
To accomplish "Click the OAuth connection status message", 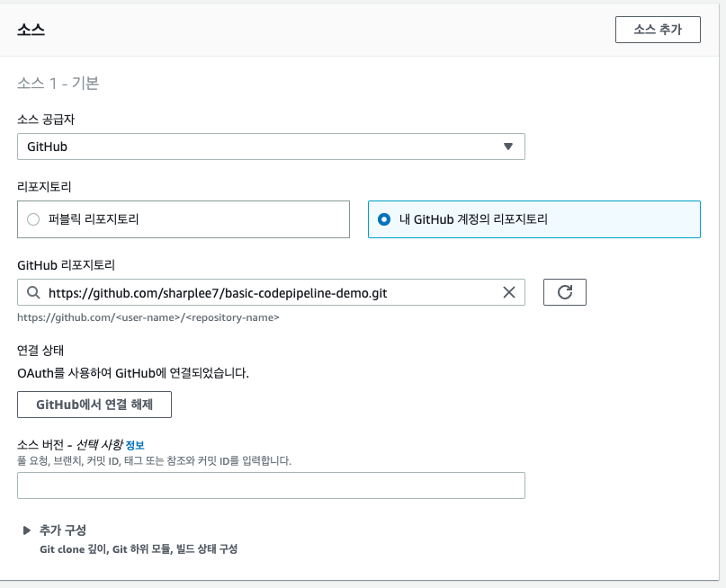I will tap(133, 373).
